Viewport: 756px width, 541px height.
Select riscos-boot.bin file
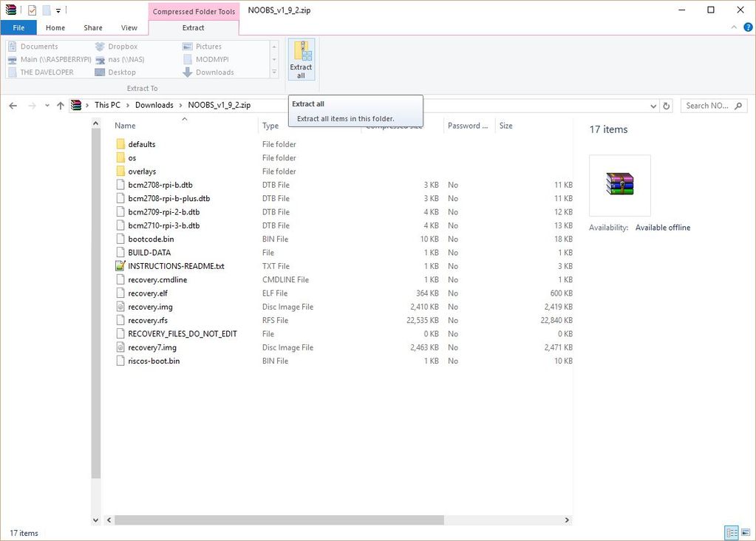[148, 361]
